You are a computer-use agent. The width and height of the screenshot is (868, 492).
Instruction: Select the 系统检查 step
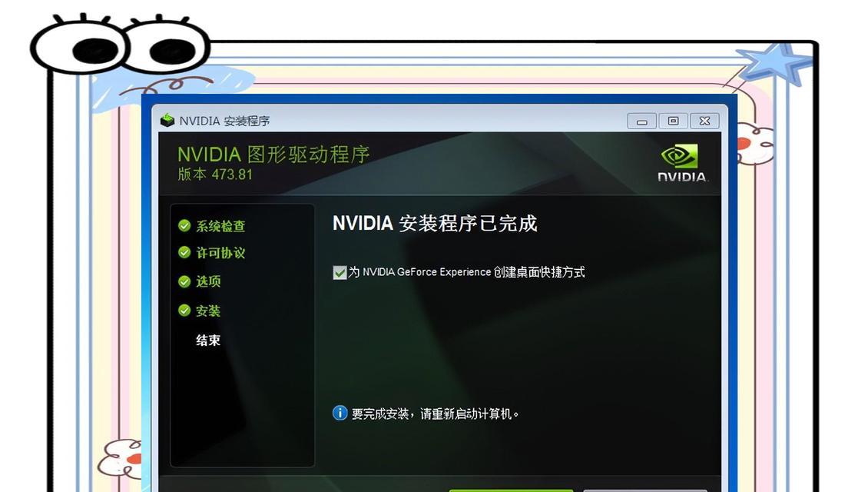click(x=220, y=226)
